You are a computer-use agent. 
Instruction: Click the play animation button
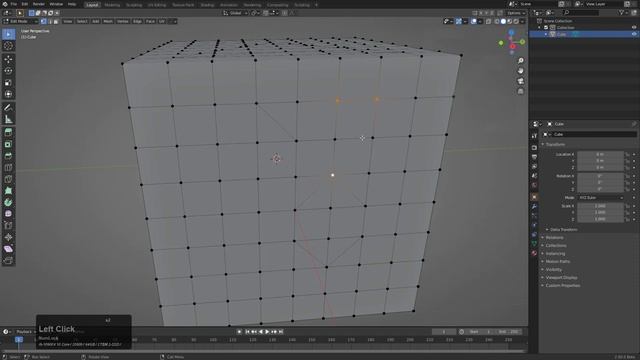[267, 332]
